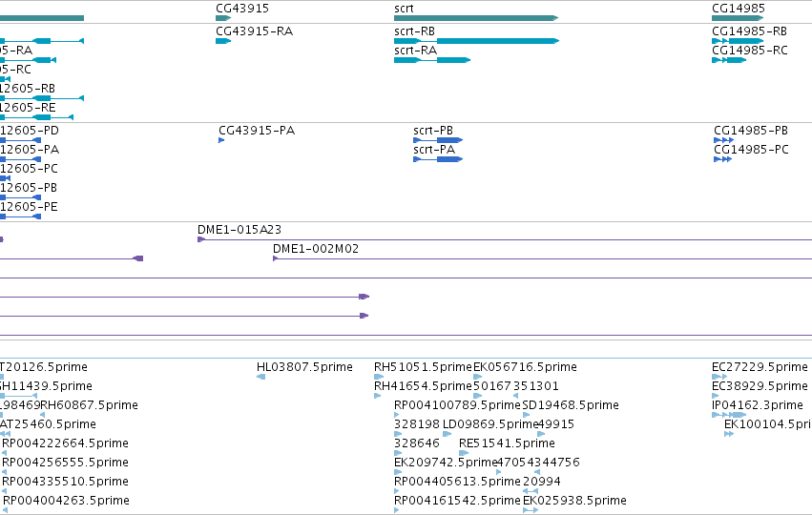Click the EK209742.5prime EST label
The image size is (812, 515).
[x=446, y=463]
